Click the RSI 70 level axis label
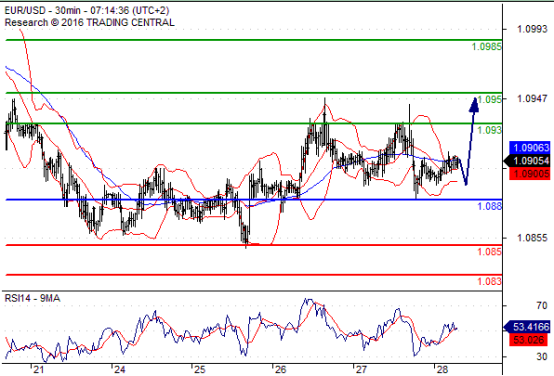554x376 pixels. 542,305
